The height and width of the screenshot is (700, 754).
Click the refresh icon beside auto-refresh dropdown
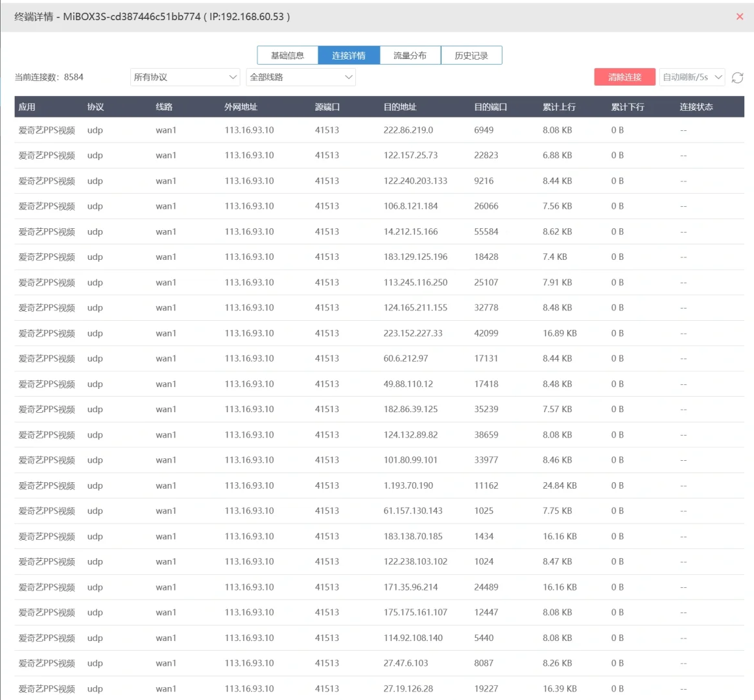click(x=737, y=77)
